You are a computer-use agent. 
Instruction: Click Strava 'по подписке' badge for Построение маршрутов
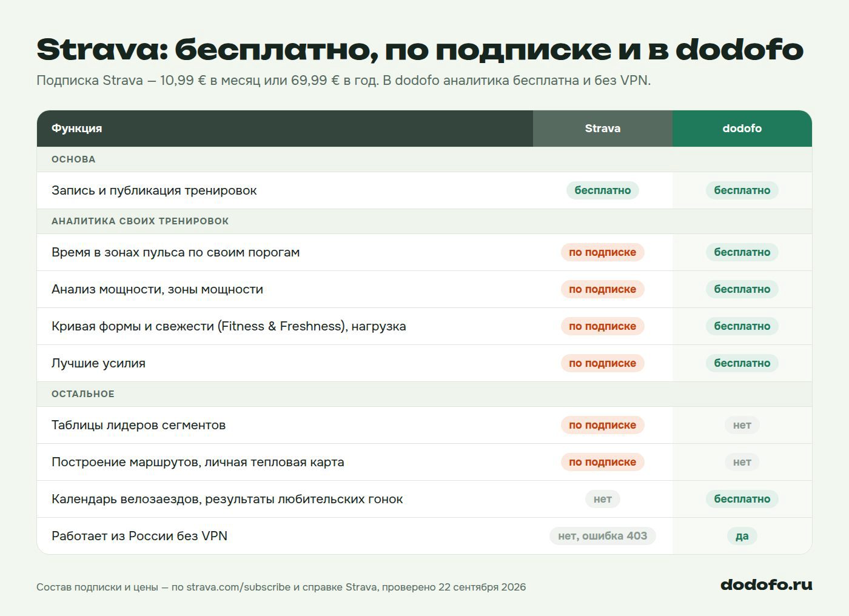(602, 462)
